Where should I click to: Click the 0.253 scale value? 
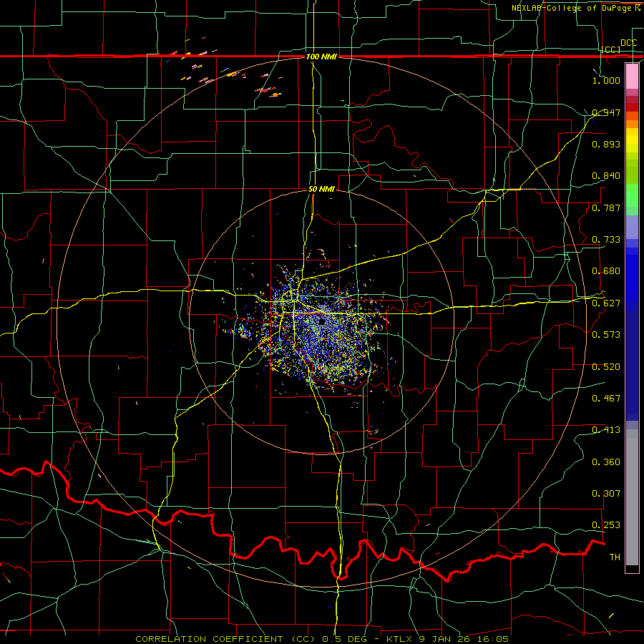[x=606, y=525]
